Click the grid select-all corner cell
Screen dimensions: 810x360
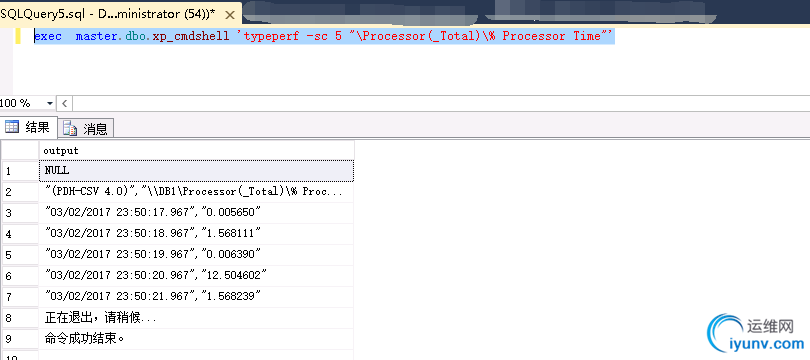[20, 150]
